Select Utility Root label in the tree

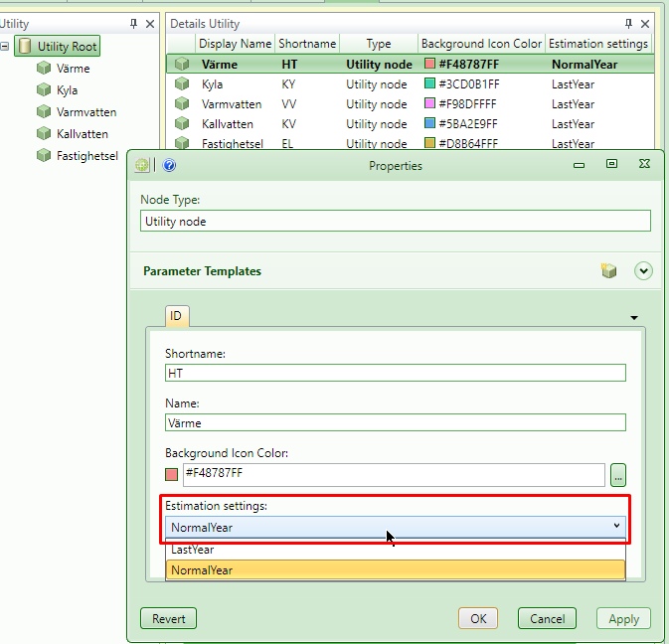tap(67, 47)
